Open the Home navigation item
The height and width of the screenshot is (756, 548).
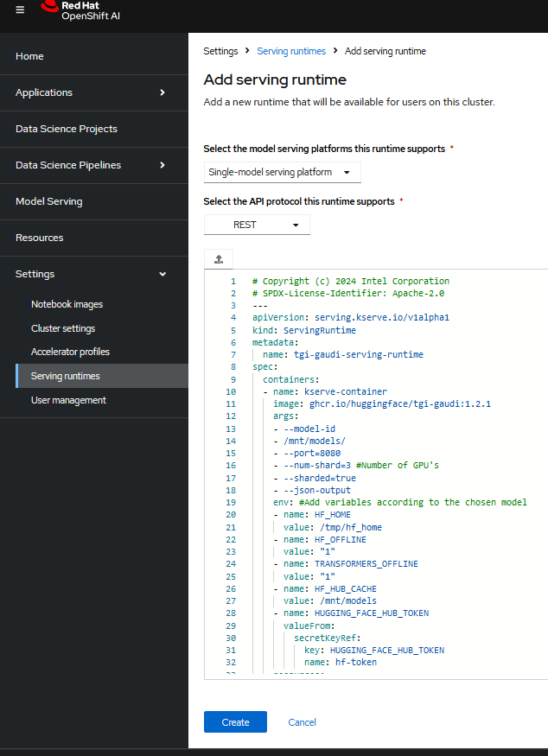tap(29, 56)
